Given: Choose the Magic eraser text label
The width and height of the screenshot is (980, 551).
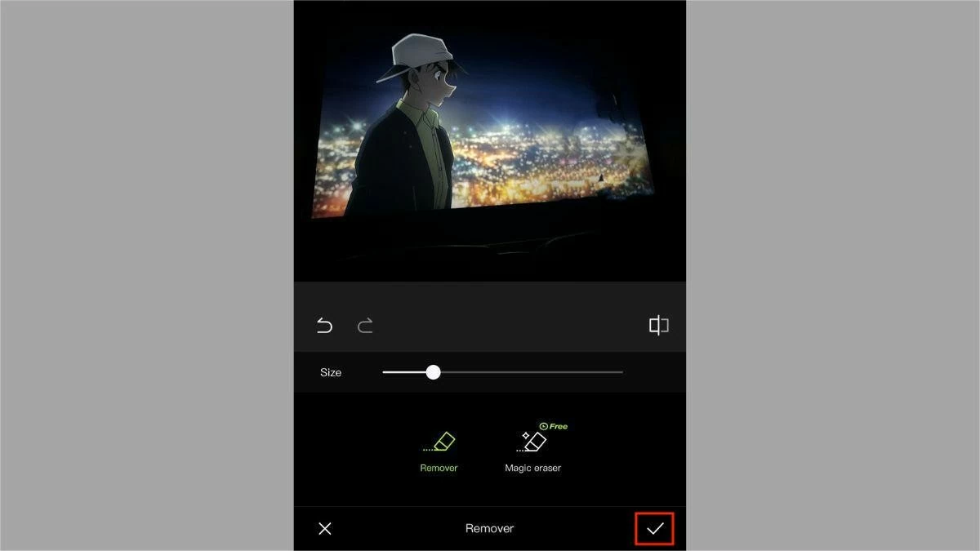Looking at the screenshot, I should coord(532,468).
